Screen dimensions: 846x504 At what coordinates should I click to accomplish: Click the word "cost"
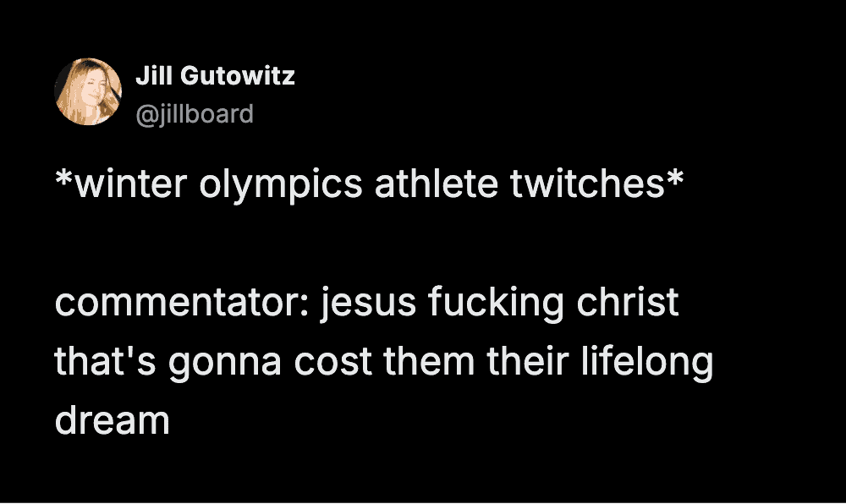pos(336,363)
